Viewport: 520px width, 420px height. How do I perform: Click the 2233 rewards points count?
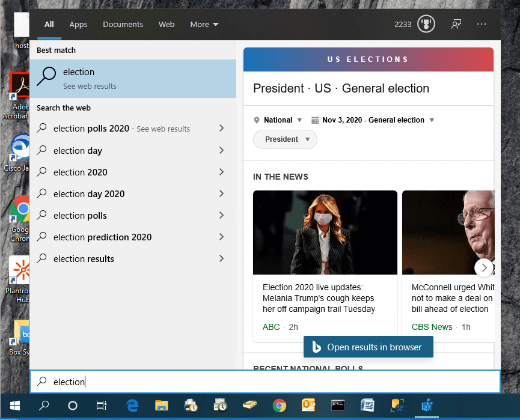pos(403,24)
